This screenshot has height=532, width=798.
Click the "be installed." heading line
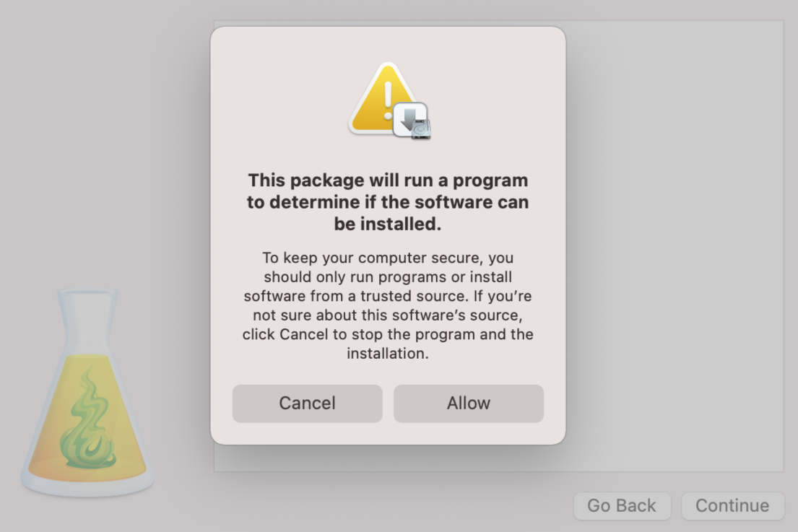(388, 224)
